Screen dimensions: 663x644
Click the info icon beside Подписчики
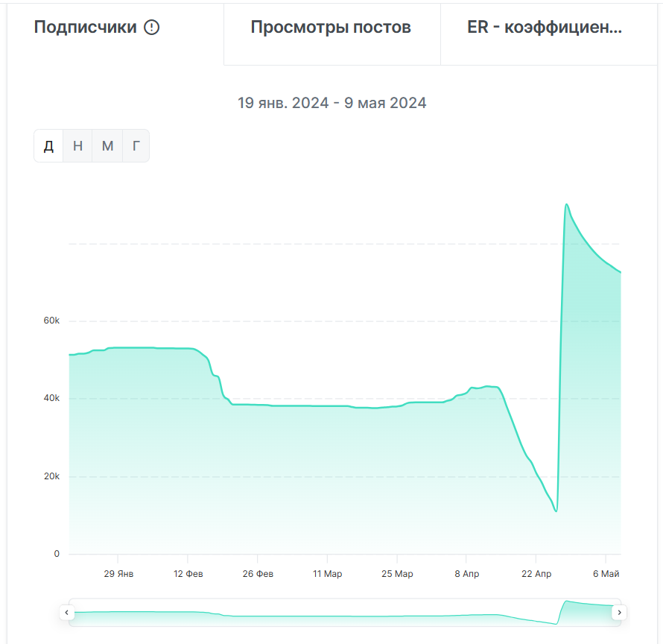[151, 28]
